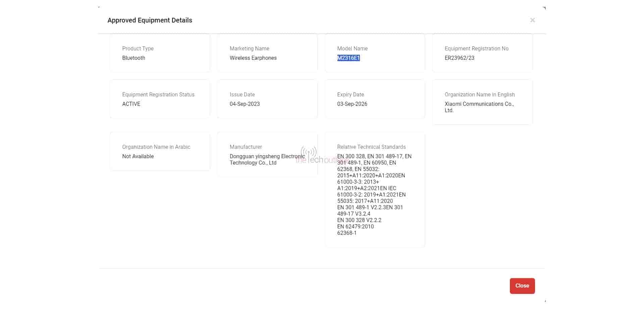
Task: Click the Expiry Date 03-Sep-2026 card
Action: point(375,99)
